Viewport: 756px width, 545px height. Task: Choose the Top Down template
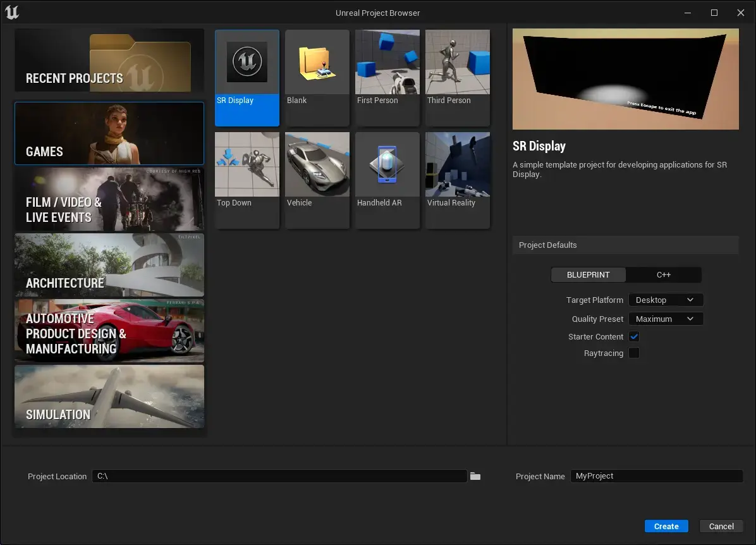(x=247, y=165)
